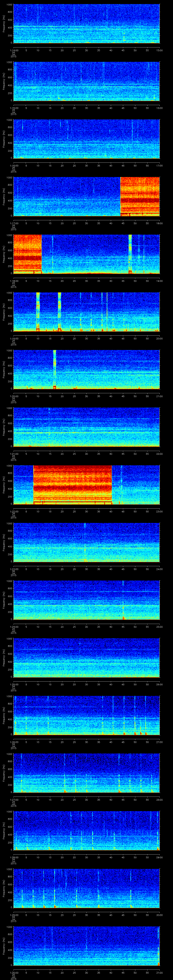Screen dimensions: 173x980
Task: Open the 1:15:00 spectrogram panel
Action: click(x=86, y=81)
